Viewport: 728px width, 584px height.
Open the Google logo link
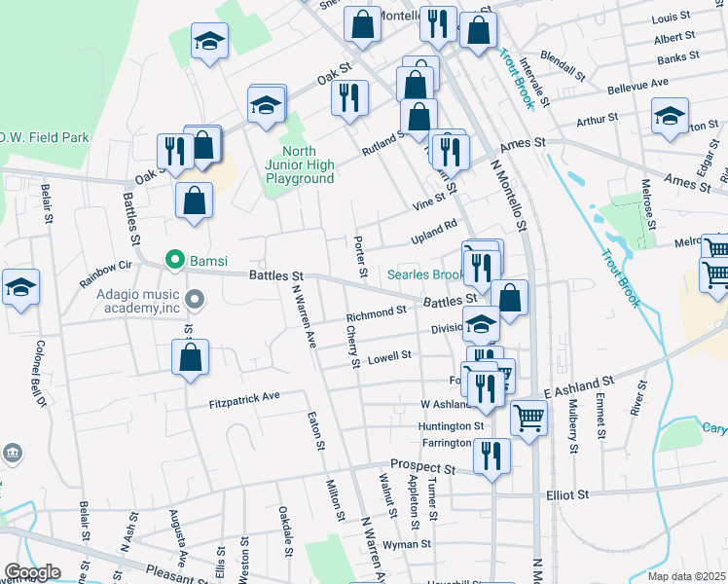[x=32, y=572]
